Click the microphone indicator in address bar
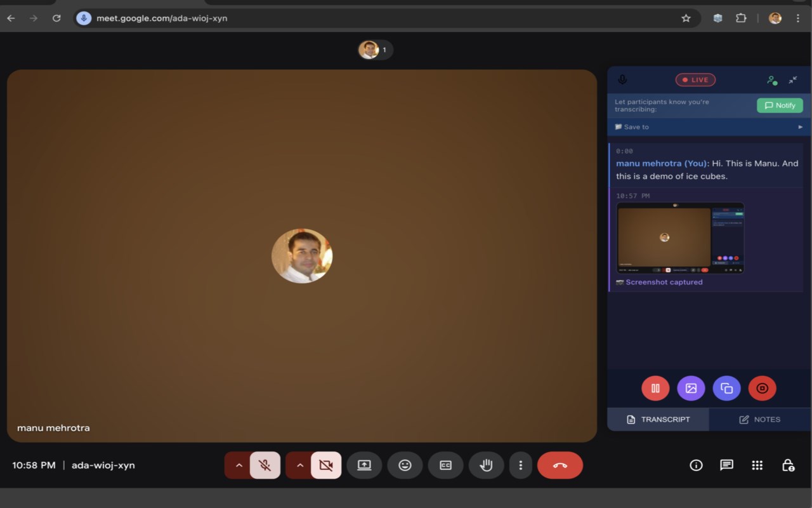 coord(84,18)
